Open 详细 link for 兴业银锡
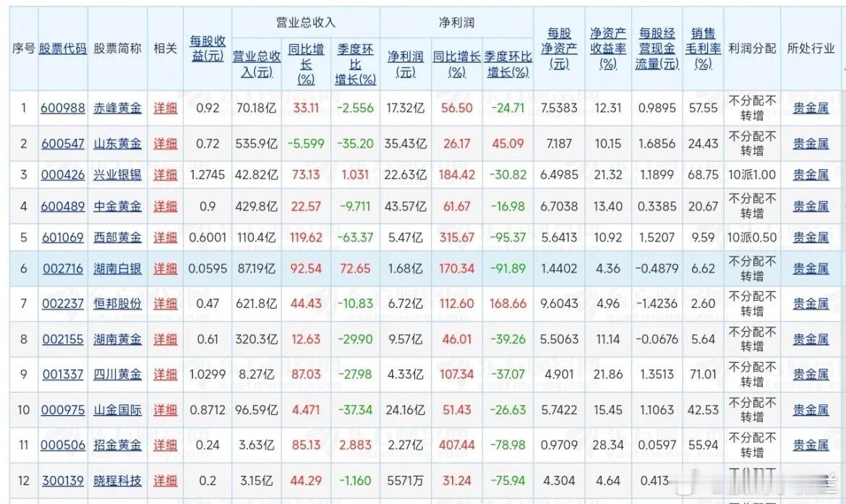Viewport: 846px width, 504px height. click(165, 175)
